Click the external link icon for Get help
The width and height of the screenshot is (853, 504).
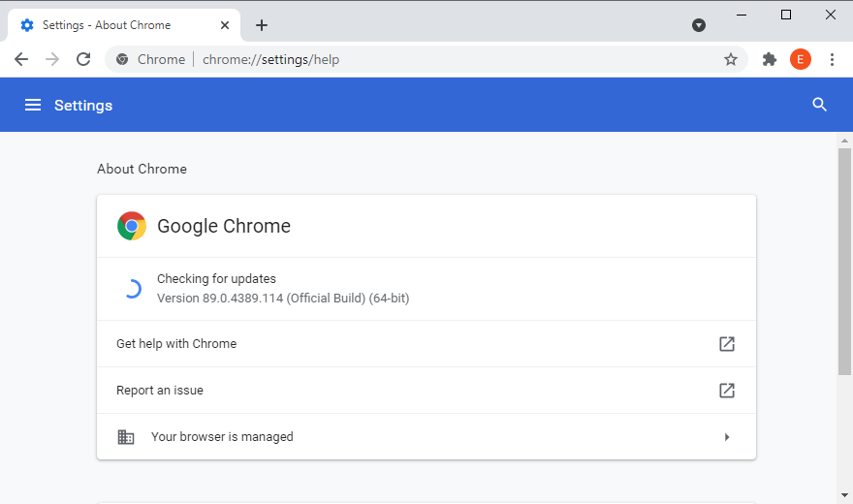coord(726,344)
